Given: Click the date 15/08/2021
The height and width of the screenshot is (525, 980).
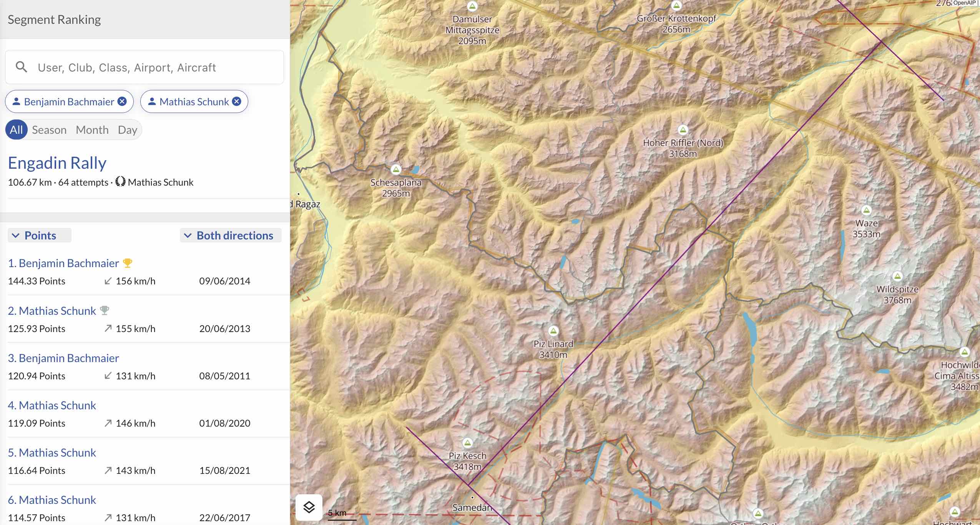Looking at the screenshot, I should (224, 470).
